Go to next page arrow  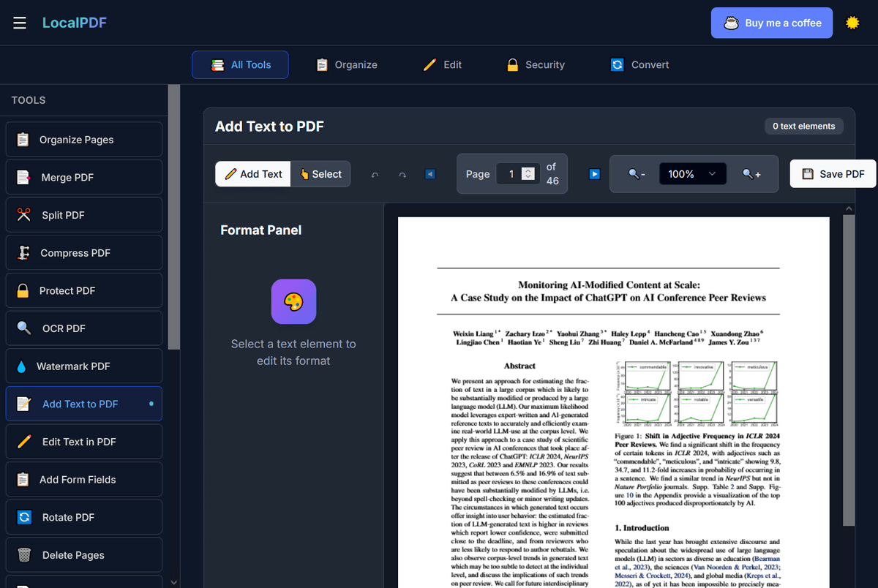[594, 174]
